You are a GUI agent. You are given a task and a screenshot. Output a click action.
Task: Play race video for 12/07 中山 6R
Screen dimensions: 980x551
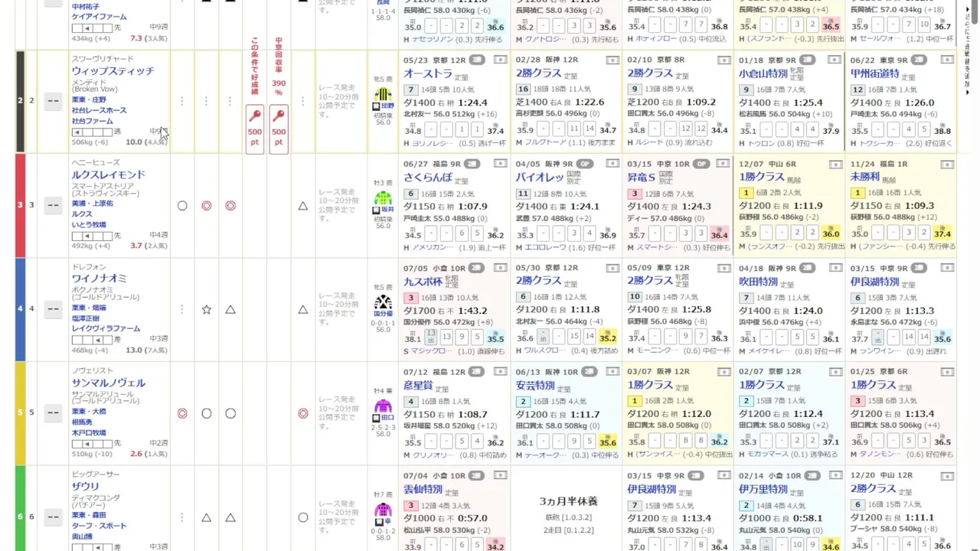835,164
